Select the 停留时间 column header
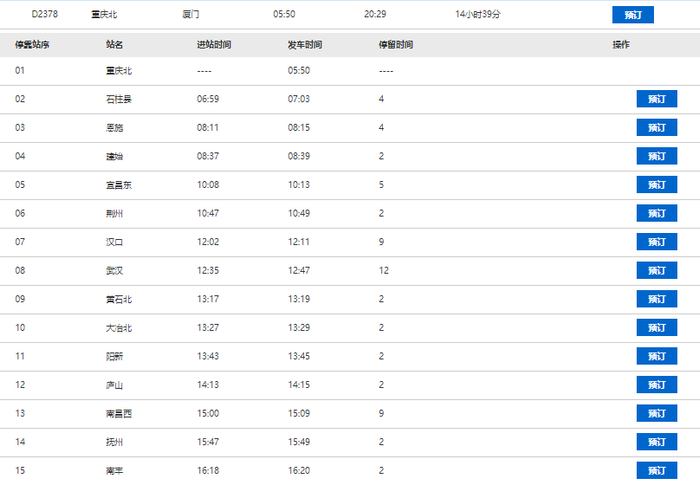Screen dimensions: 700x485 click(x=396, y=45)
